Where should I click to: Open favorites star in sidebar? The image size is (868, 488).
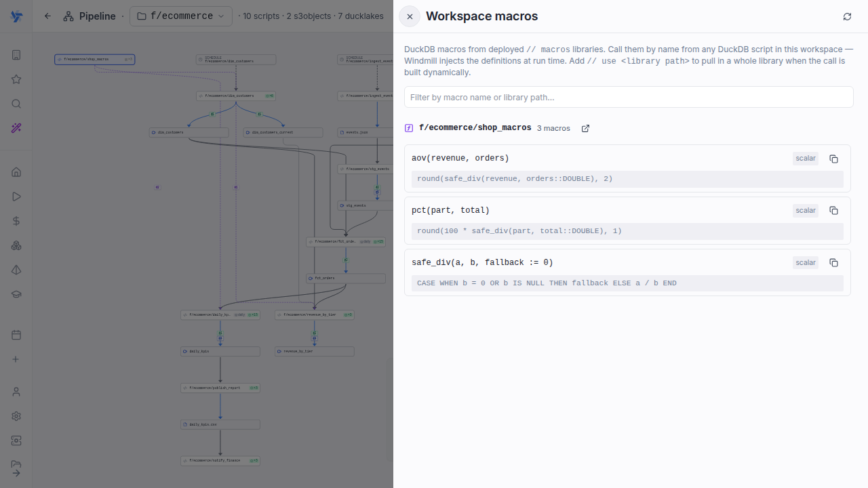click(x=16, y=79)
